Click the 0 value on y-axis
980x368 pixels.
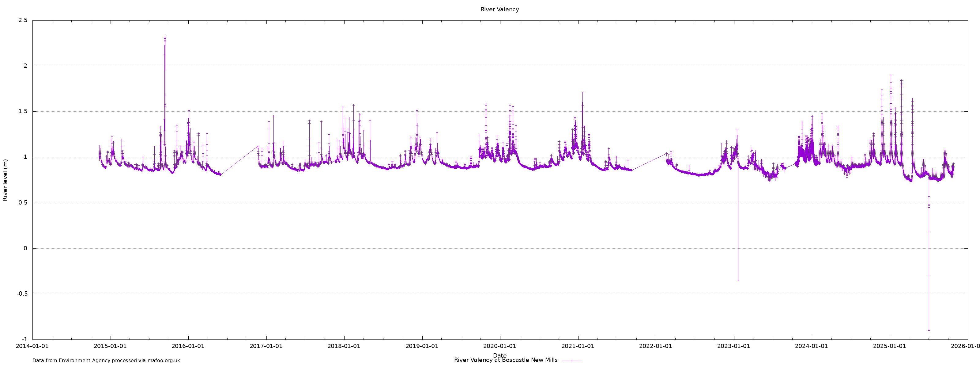(25, 248)
